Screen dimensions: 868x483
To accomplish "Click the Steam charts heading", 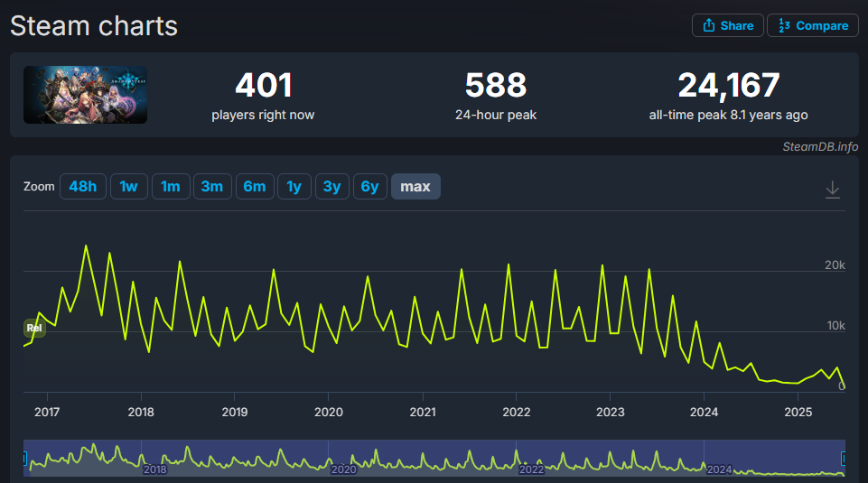I will pyautogui.click(x=94, y=26).
